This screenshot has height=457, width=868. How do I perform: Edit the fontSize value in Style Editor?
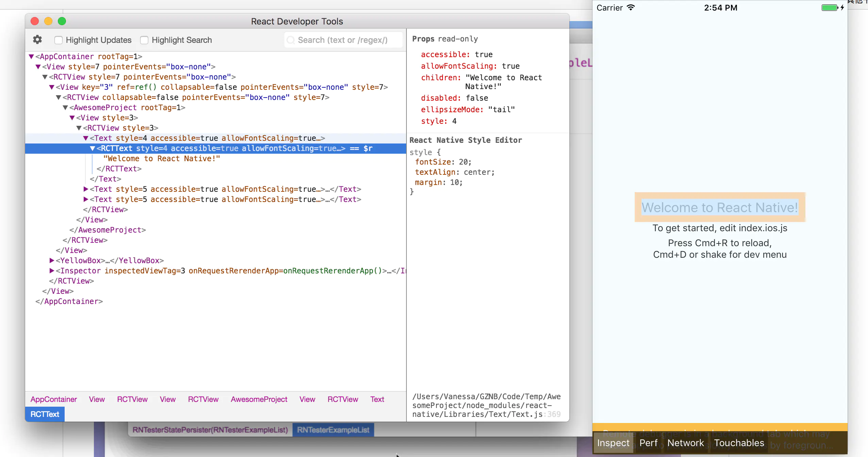coord(463,162)
